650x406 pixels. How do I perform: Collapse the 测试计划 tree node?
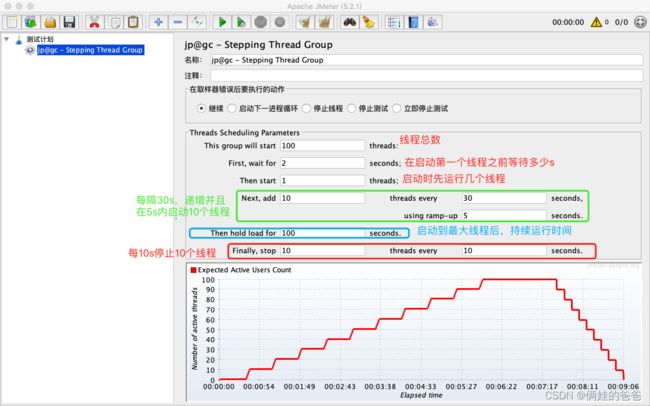6,39
